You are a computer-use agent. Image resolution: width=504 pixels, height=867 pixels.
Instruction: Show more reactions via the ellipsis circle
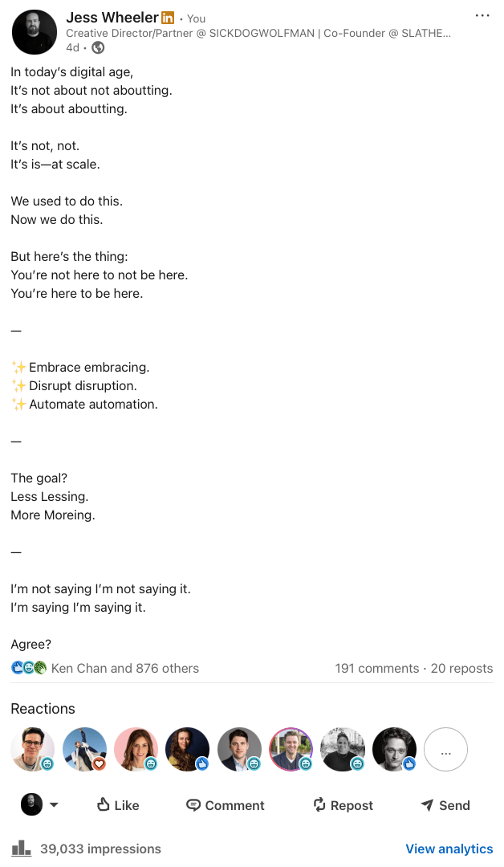point(445,749)
